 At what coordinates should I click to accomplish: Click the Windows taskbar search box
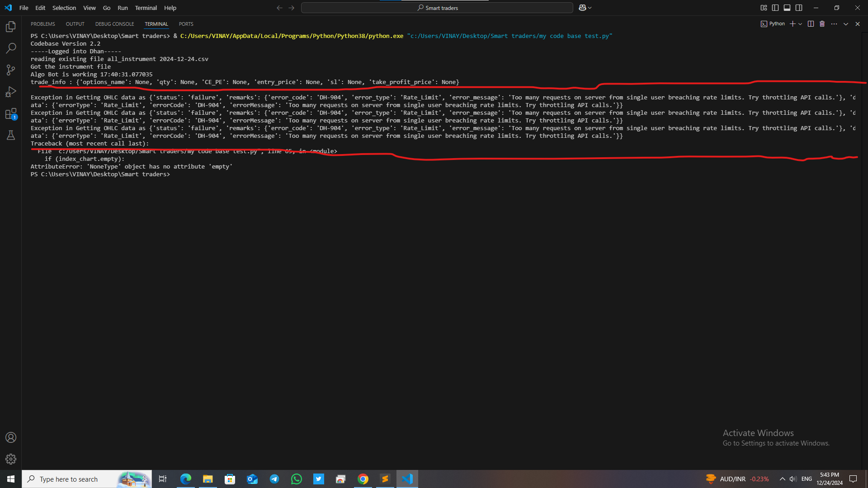(x=87, y=479)
